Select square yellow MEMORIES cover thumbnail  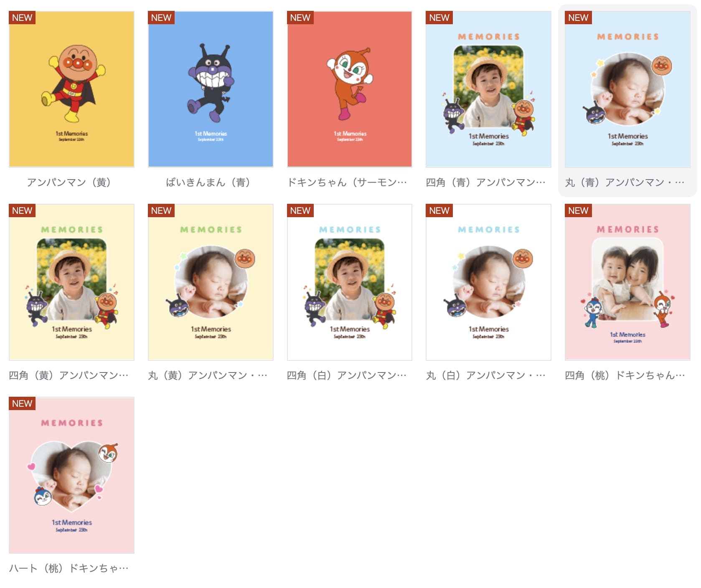[71, 282]
